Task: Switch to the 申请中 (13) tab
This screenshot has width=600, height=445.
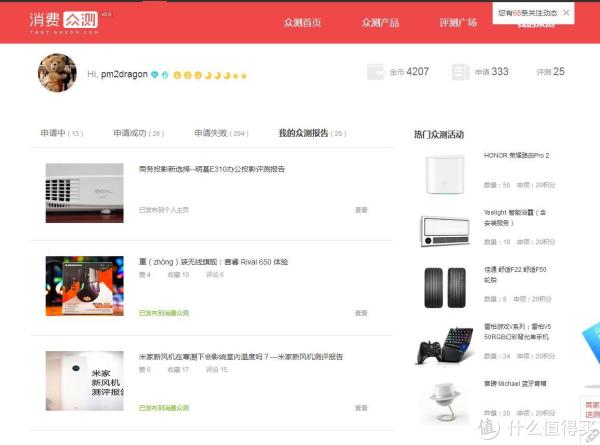Action: click(x=62, y=133)
